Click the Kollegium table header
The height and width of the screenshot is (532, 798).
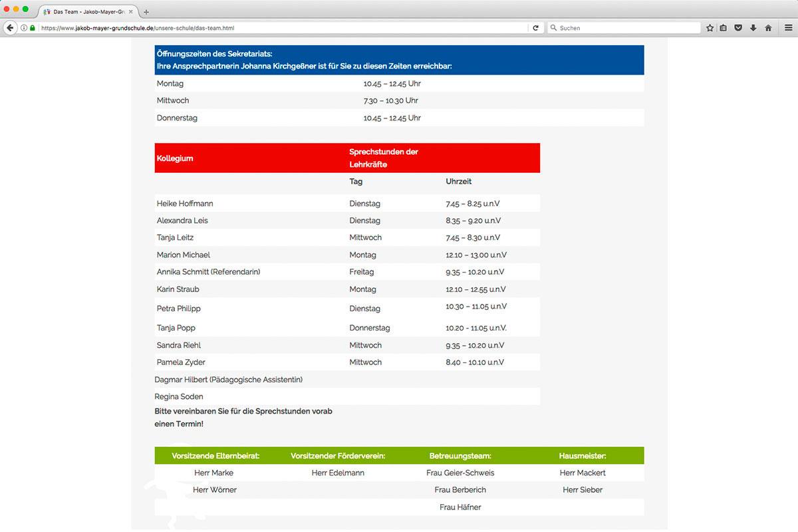pos(175,158)
